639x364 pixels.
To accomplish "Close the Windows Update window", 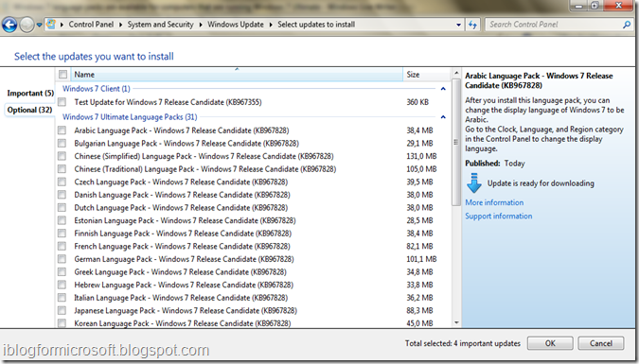I will (618, 6).
